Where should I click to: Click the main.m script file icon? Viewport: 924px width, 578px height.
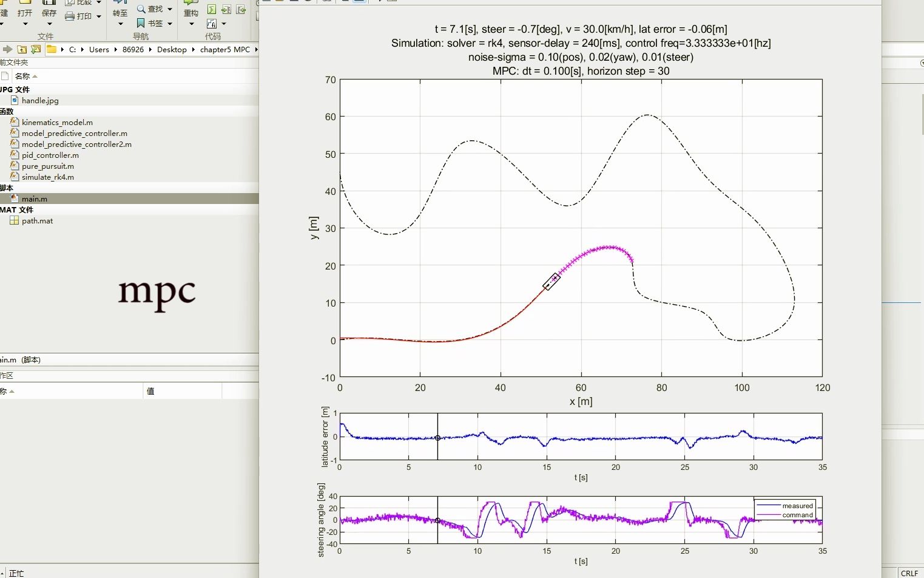tap(15, 199)
